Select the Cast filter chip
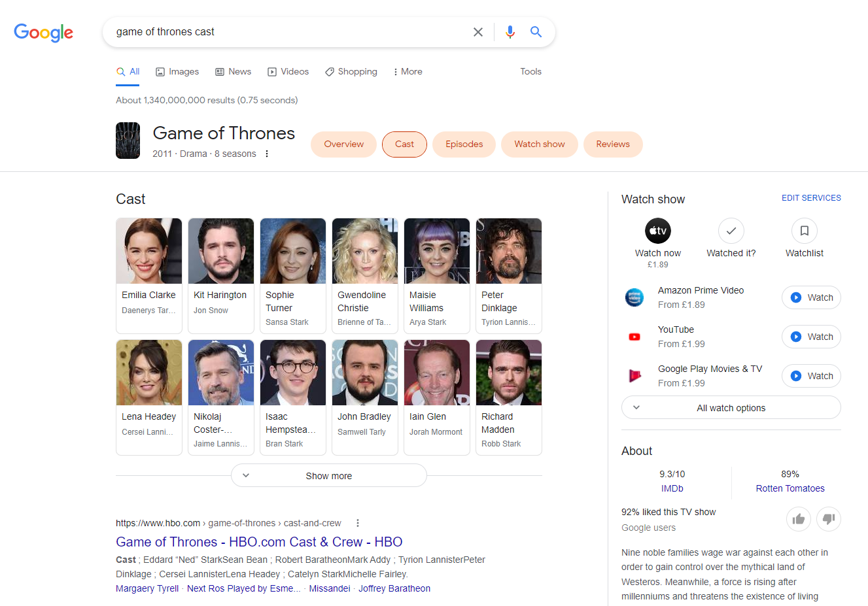 [404, 144]
